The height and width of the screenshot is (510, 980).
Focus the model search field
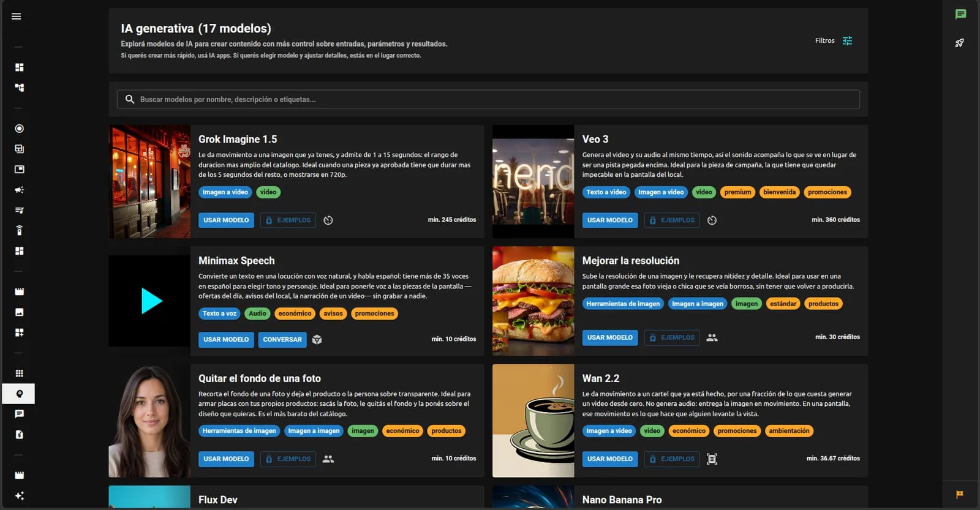click(x=488, y=99)
